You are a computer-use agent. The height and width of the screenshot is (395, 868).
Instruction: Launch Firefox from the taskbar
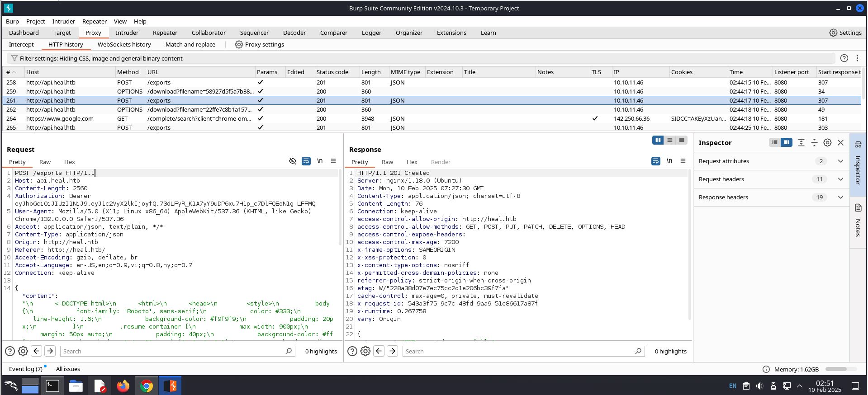click(123, 386)
